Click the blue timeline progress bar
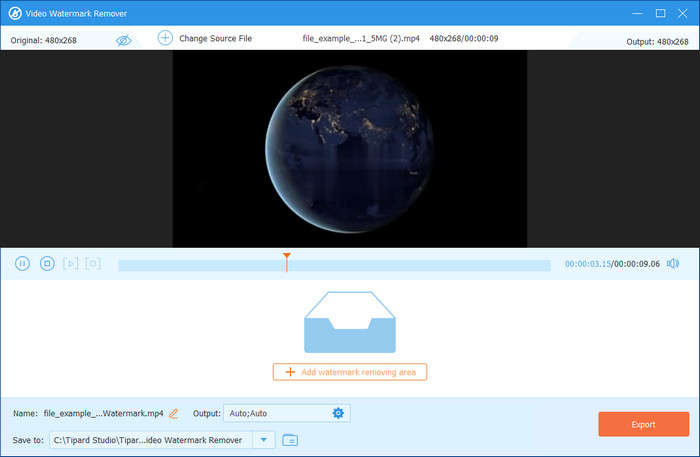The image size is (700, 457). pyautogui.click(x=334, y=265)
